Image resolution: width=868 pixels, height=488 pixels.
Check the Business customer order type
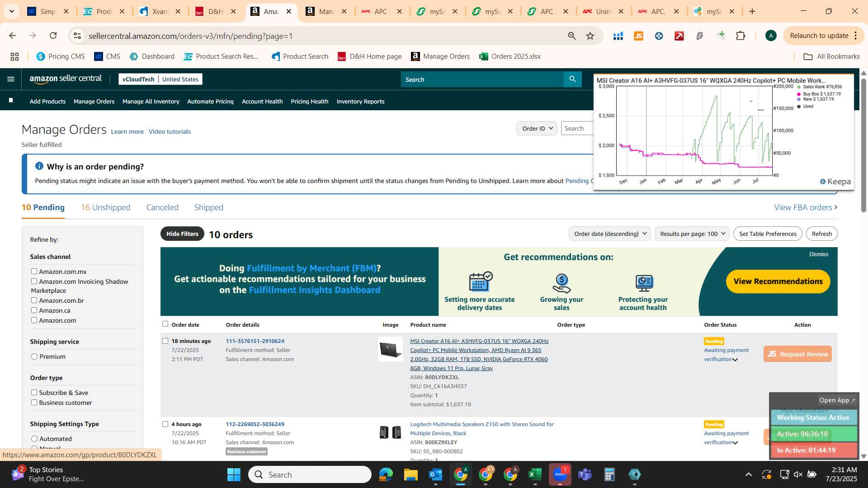click(x=34, y=402)
